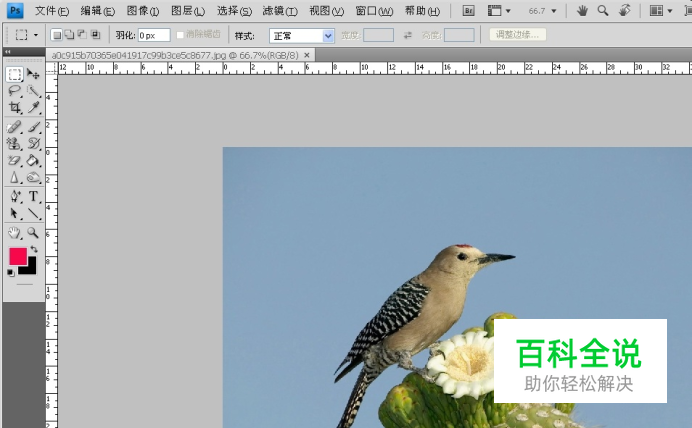
Task: Select the Clone Stamp tool
Action: pos(14,143)
